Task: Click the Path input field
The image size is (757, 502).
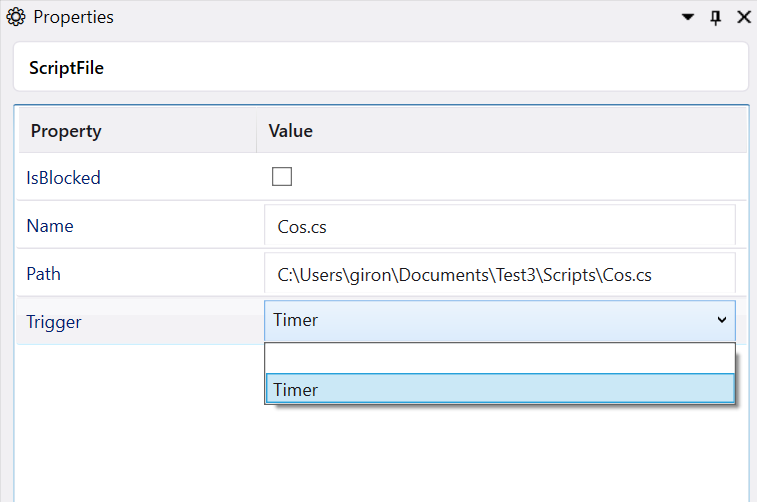Action: coord(500,274)
